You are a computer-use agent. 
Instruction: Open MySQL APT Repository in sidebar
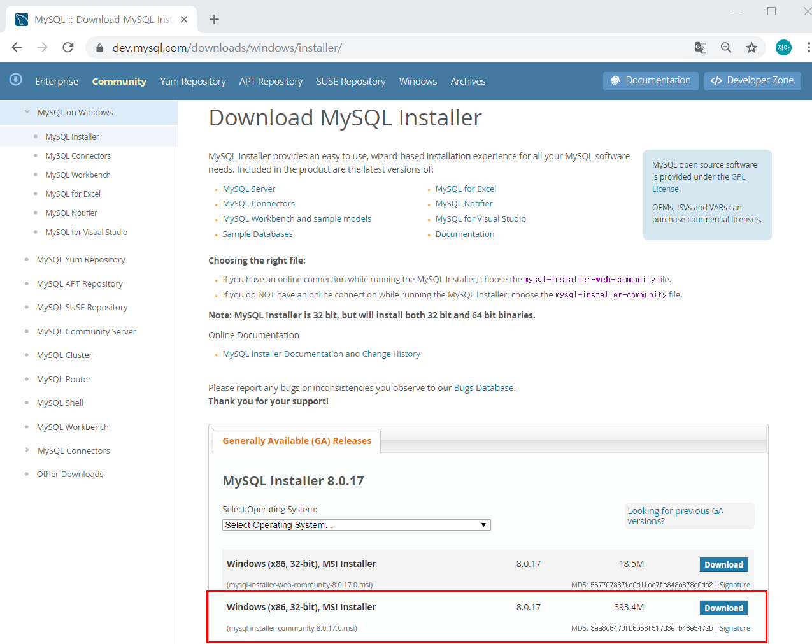click(x=80, y=284)
